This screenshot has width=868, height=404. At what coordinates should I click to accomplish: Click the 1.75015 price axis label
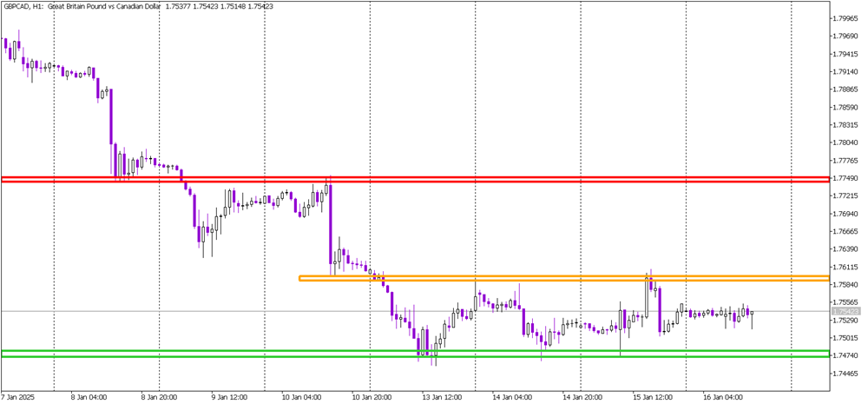pyautogui.click(x=846, y=337)
